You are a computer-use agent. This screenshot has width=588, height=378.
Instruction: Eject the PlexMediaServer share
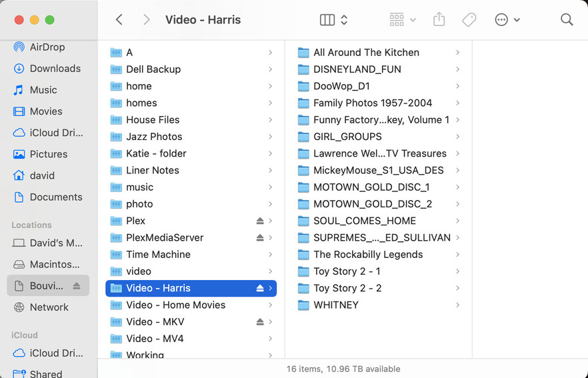click(260, 237)
